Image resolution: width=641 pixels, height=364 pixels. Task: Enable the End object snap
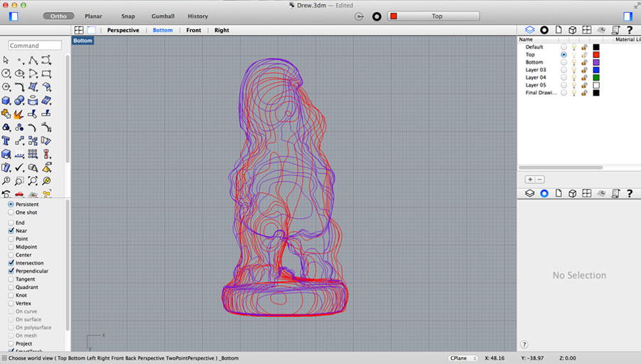coord(11,222)
